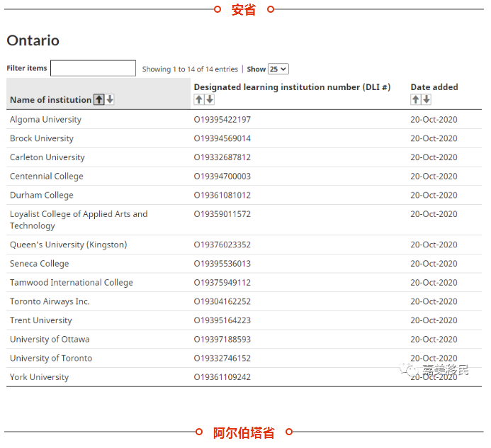491x448 pixels.
Task: Click on Carleton University in the table
Action: 47,157
